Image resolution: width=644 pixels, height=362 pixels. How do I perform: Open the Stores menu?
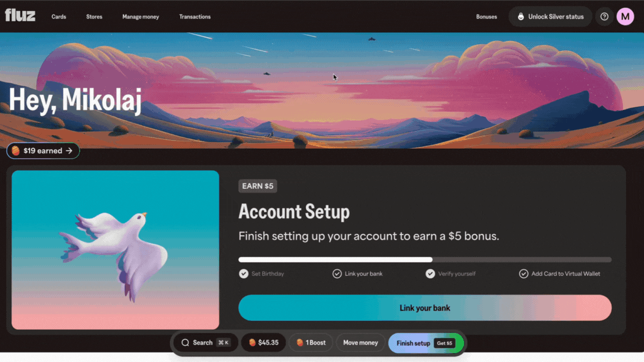94,17
